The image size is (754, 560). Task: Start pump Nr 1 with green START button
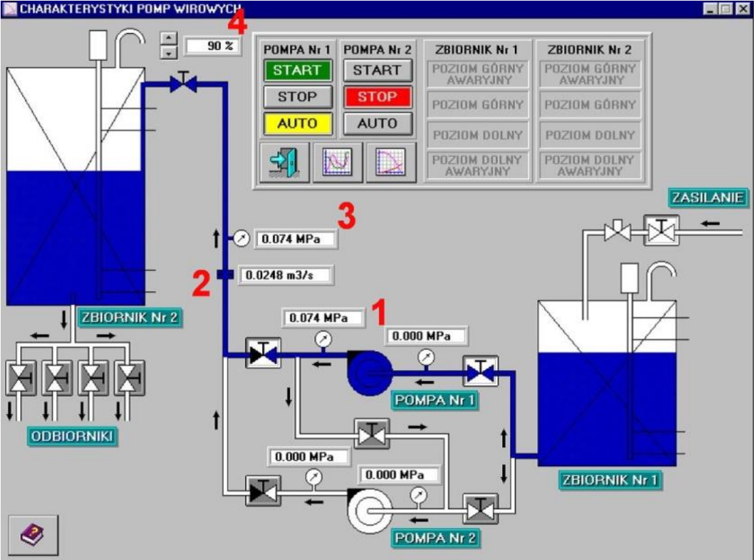[297, 70]
